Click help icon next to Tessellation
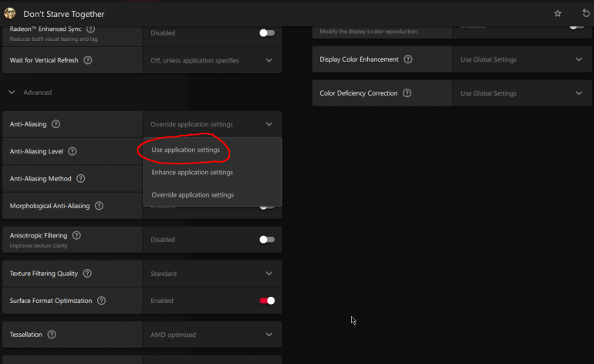Image resolution: width=594 pixels, height=364 pixels. tap(52, 335)
